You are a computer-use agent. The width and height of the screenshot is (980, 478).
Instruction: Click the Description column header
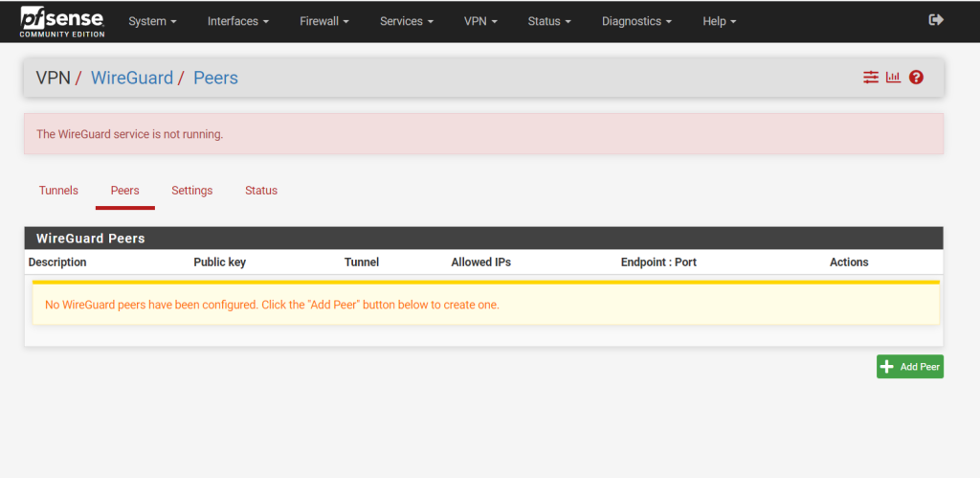click(57, 262)
